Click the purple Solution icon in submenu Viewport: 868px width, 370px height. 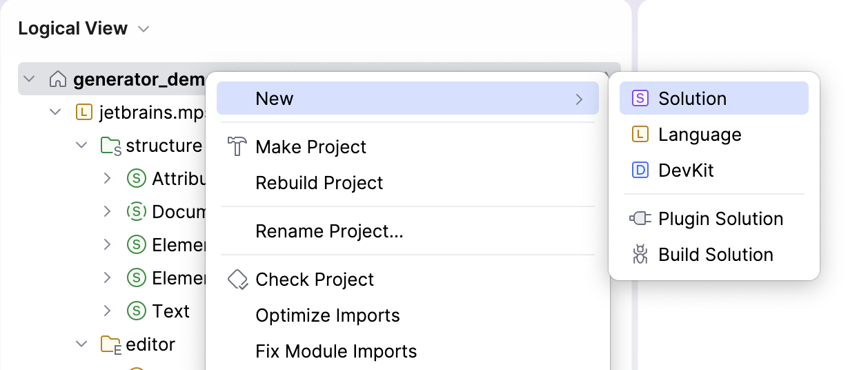coord(640,99)
